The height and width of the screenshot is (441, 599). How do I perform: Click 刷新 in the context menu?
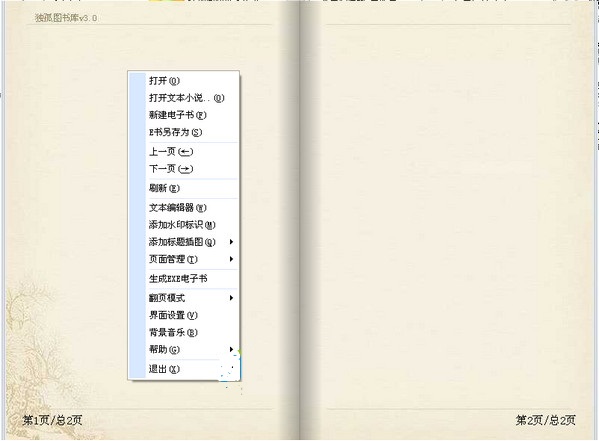point(183,188)
